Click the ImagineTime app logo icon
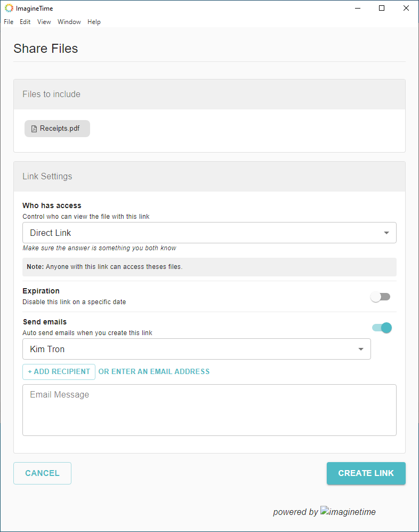The image size is (419, 532). point(9,8)
